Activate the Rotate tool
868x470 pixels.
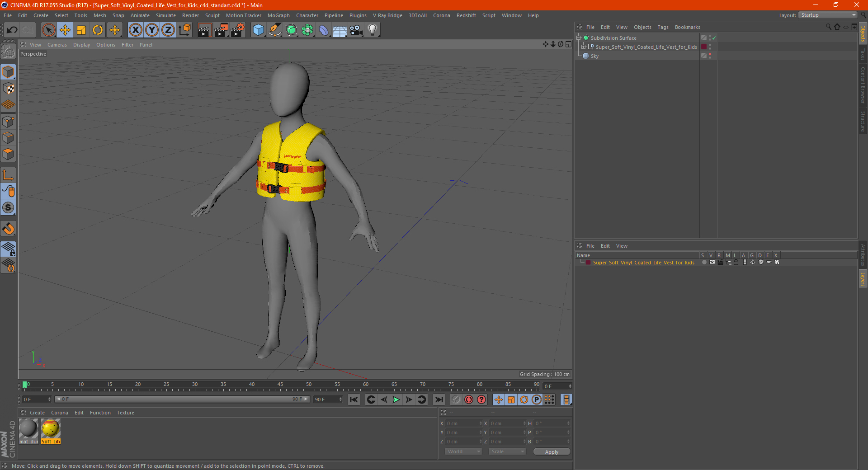(x=98, y=30)
